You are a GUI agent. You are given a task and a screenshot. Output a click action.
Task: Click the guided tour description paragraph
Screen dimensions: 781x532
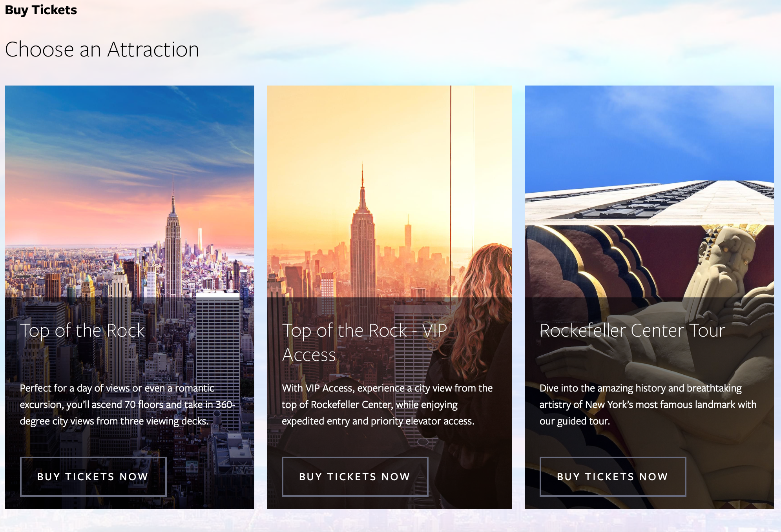click(x=648, y=404)
